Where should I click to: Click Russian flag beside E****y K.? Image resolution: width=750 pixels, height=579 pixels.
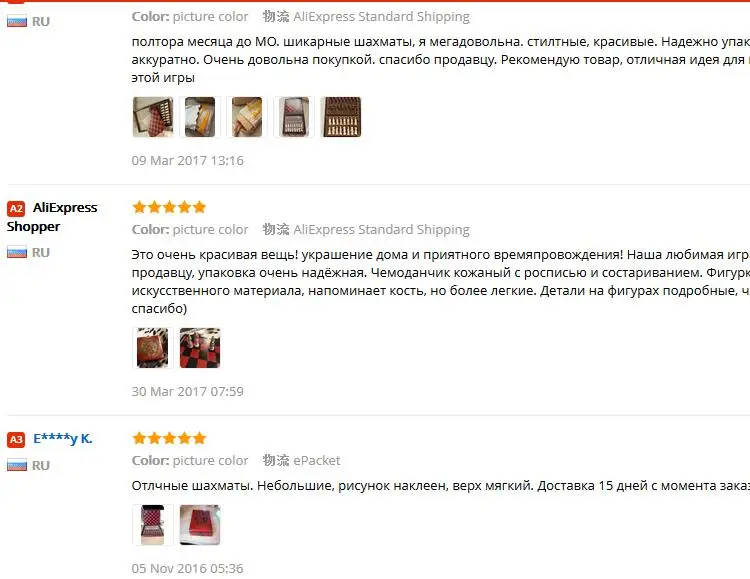(x=17, y=465)
